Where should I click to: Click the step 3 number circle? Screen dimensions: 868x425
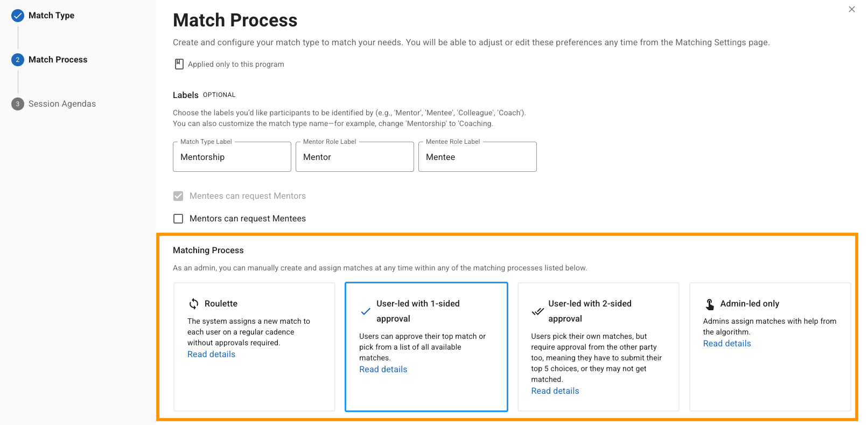(18, 104)
